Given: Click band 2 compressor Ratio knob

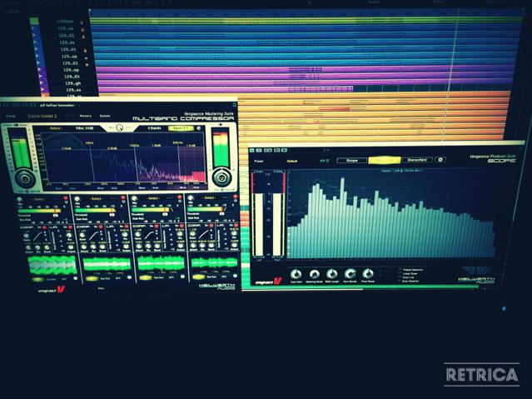Looking at the screenshot, I should click(x=82, y=235).
